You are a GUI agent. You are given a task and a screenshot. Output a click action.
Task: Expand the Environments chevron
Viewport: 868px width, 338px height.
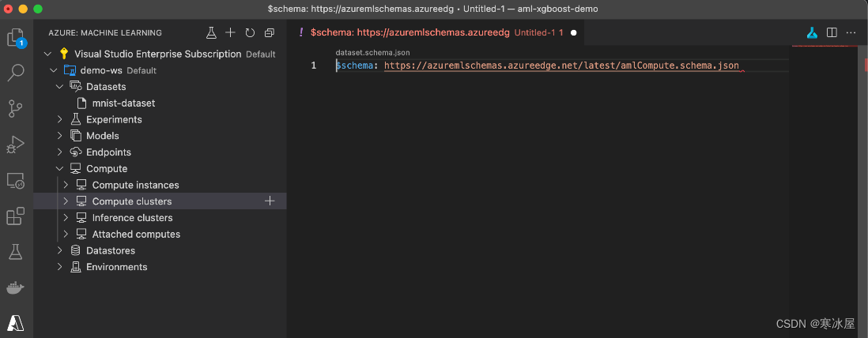[60, 267]
